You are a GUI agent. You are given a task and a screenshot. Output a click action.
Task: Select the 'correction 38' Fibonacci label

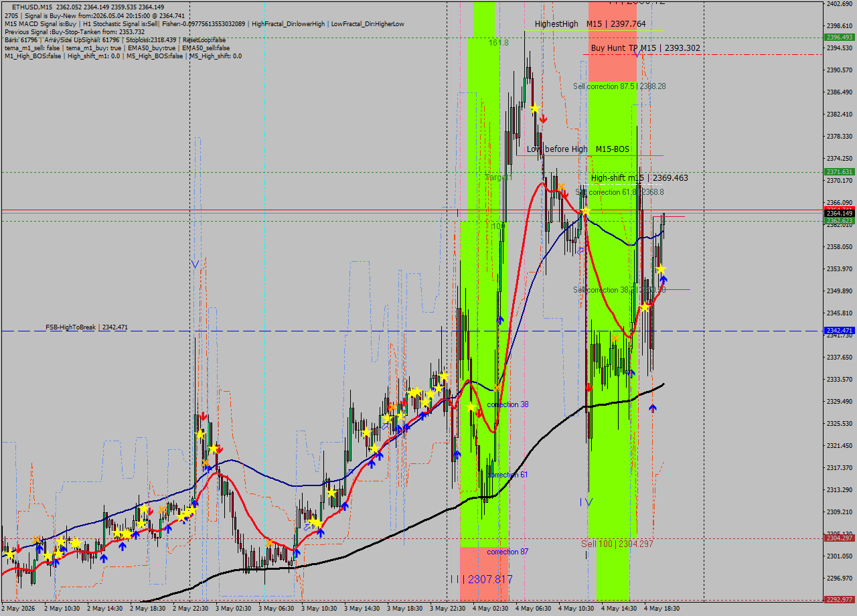tap(508, 404)
